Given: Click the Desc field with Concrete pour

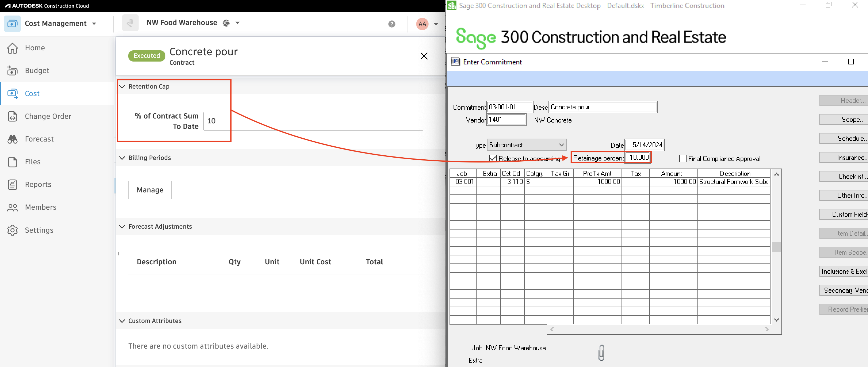Looking at the screenshot, I should 603,107.
